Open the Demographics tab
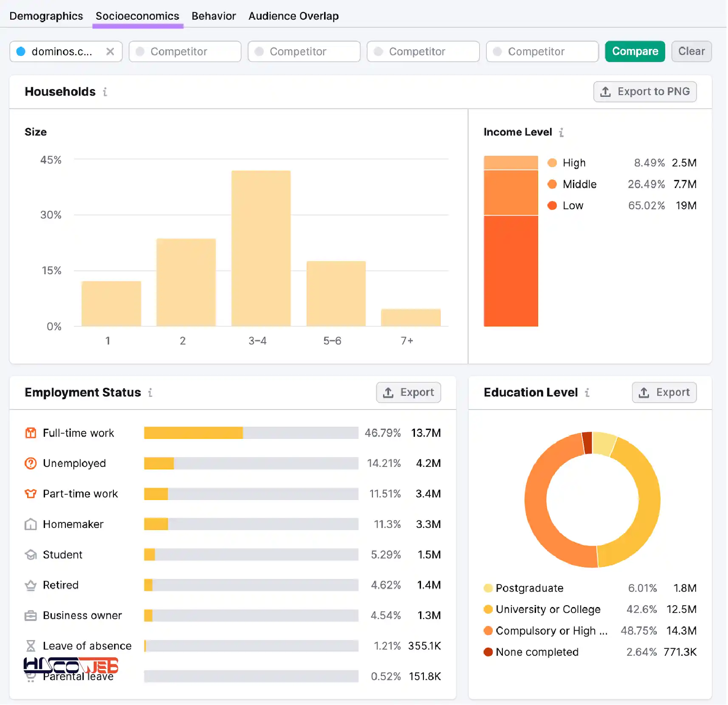Screen dimensions: 728x705 click(x=46, y=16)
